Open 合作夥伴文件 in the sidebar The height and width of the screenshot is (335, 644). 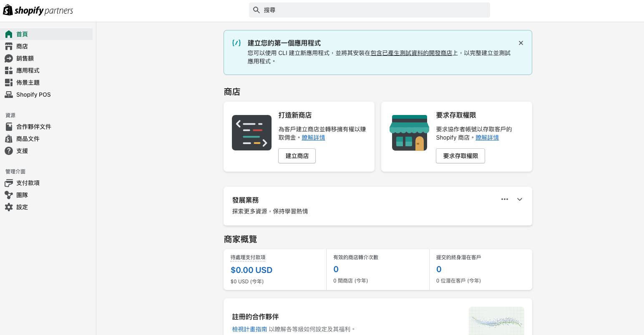(x=33, y=127)
